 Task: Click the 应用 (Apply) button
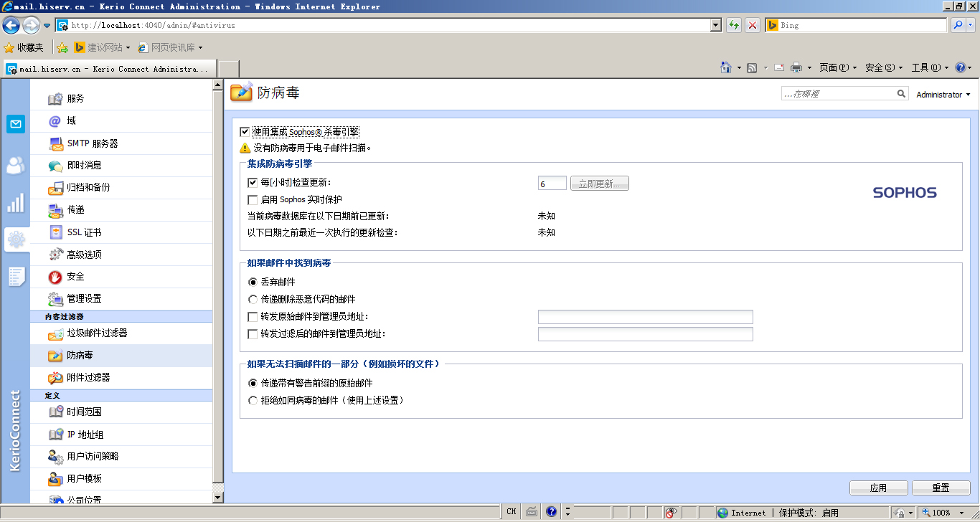[878, 488]
